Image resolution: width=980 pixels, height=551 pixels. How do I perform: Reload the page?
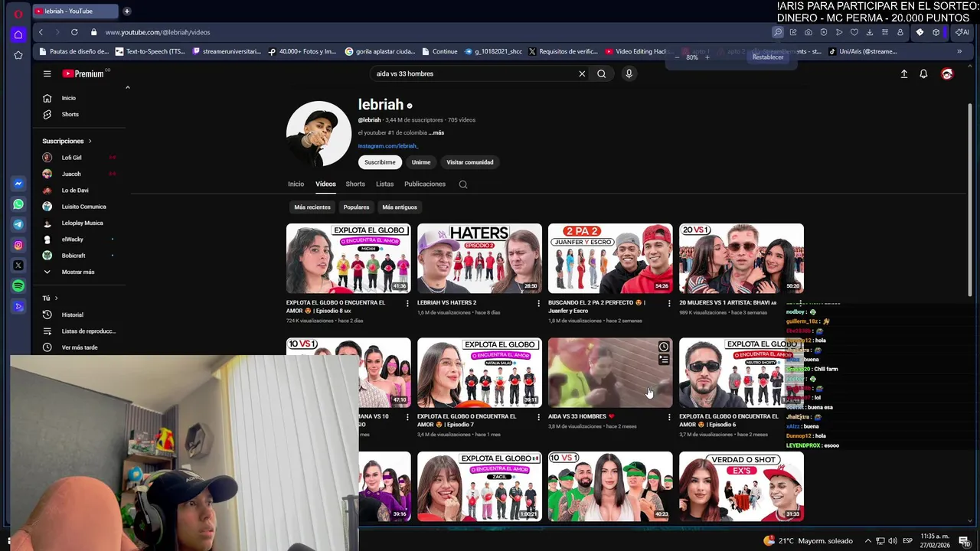coord(74,32)
